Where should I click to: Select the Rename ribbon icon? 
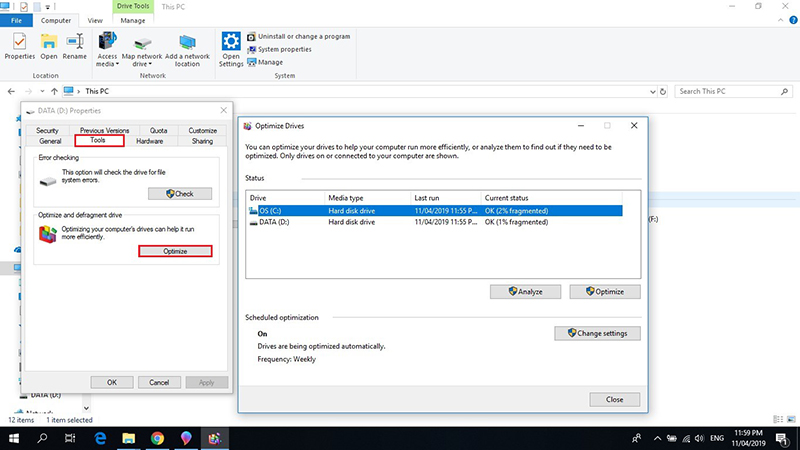[74, 46]
